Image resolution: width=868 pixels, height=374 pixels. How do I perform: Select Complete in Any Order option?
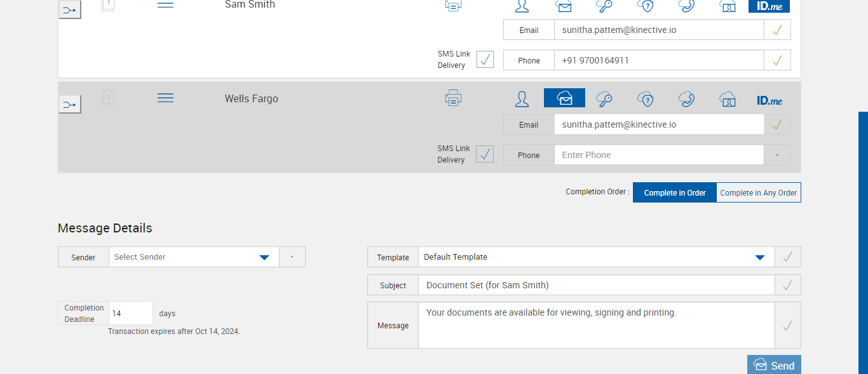(758, 192)
